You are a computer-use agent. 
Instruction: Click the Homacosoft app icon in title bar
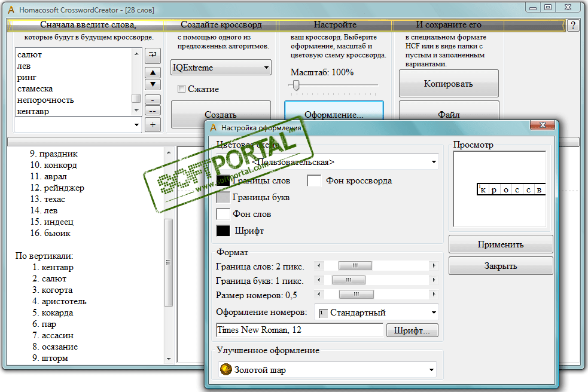pyautogui.click(x=11, y=10)
